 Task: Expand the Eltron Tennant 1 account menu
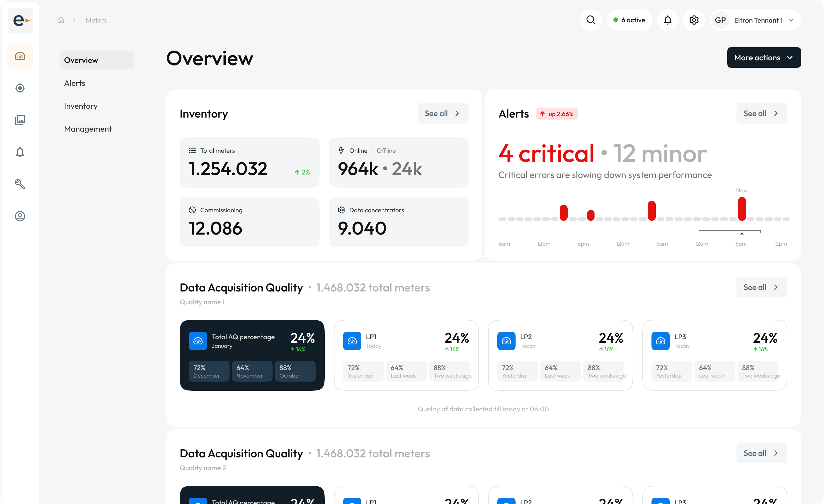(x=755, y=20)
